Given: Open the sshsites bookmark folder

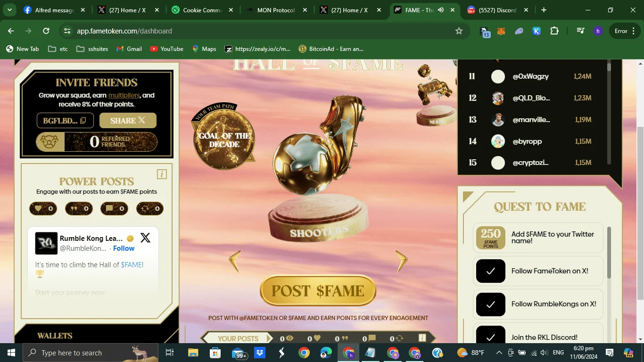Looking at the screenshot, I should click(x=92, y=49).
